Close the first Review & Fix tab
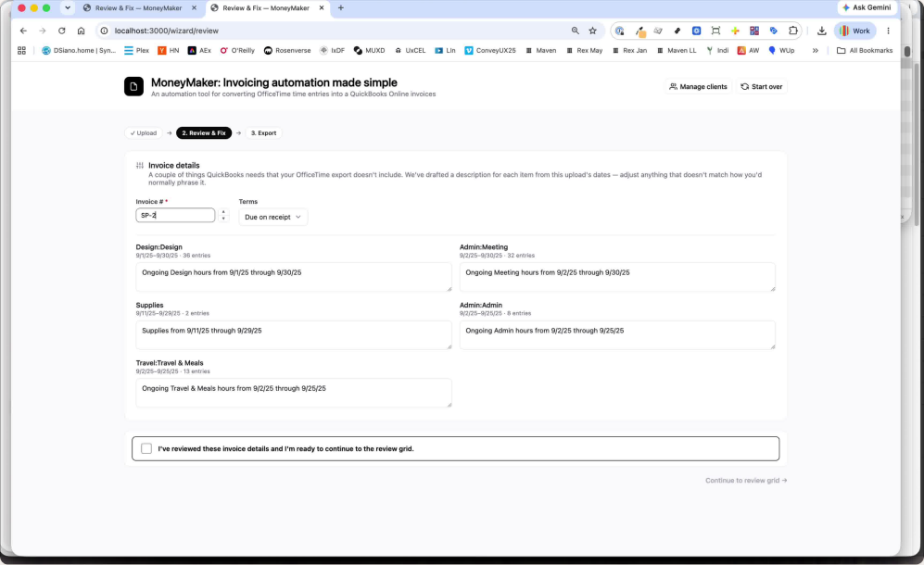The image size is (924, 565). coord(194,8)
